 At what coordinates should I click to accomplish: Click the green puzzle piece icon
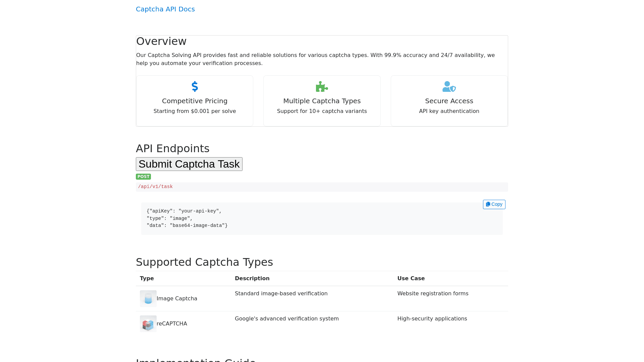(322, 86)
